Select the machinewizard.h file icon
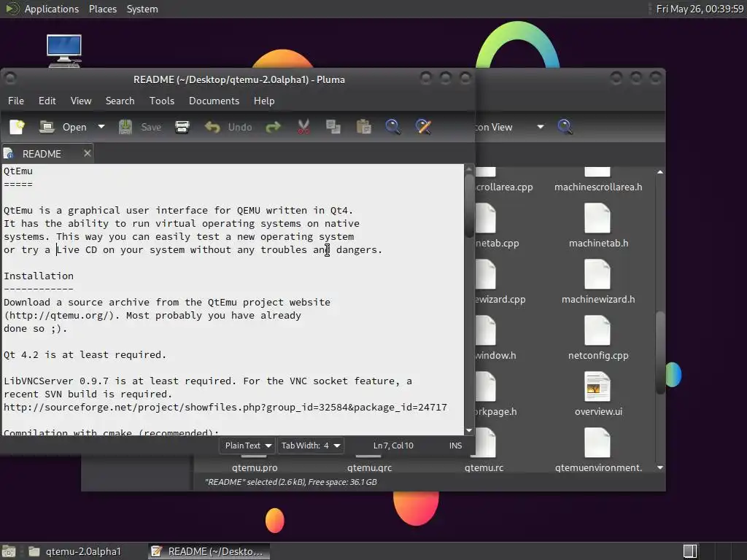747x560 pixels. 597,275
